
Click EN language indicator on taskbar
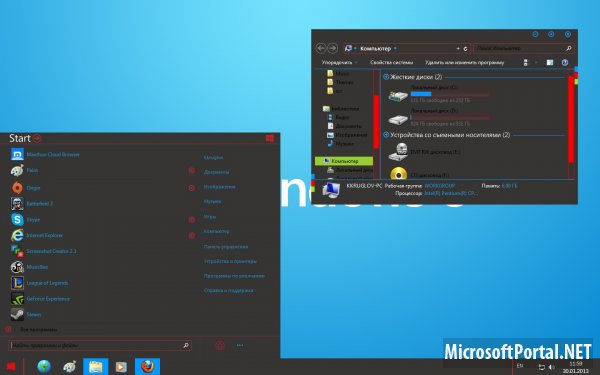(520, 366)
